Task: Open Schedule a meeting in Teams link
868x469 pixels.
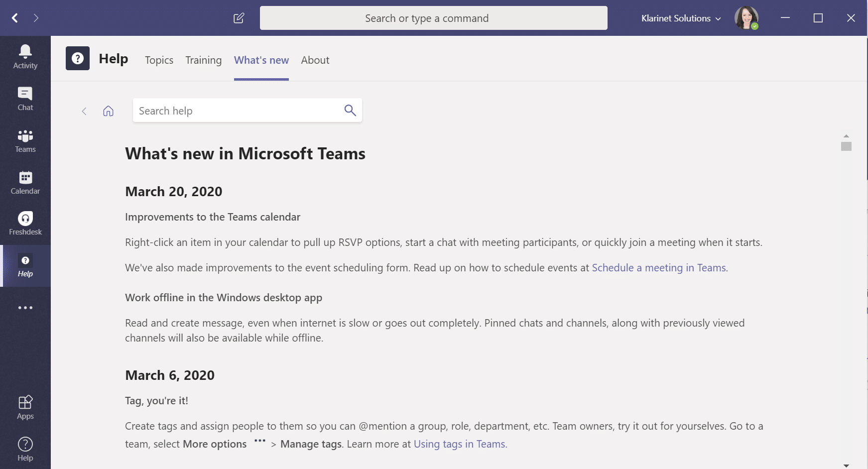Action: click(659, 268)
